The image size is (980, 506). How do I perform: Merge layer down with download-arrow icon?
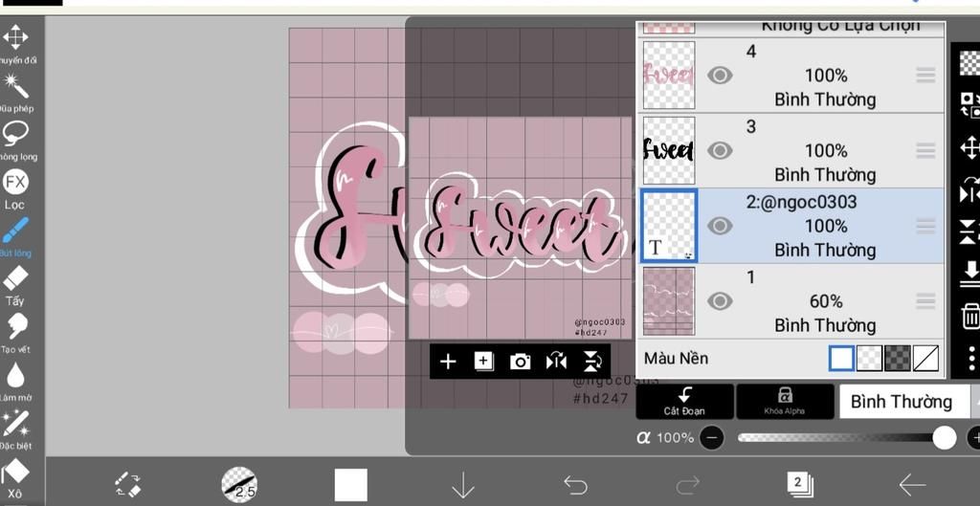[x=970, y=274]
